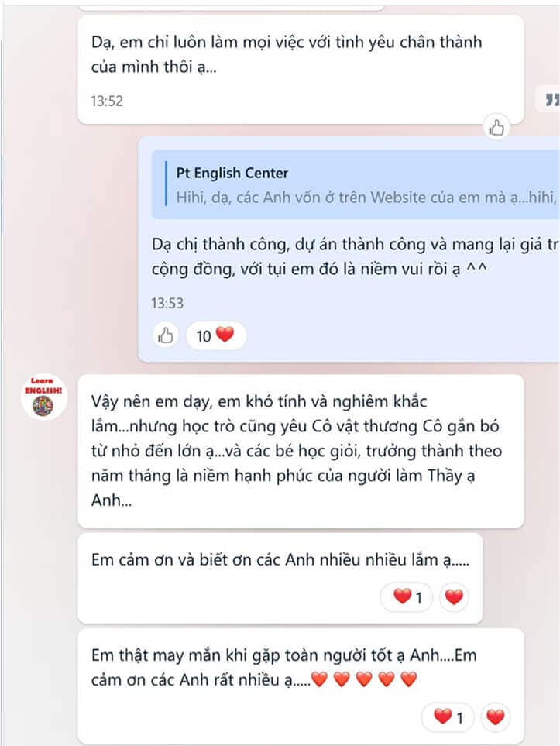
Task: Click the 'Pt English Center' name in quote
Action: pos(232,173)
